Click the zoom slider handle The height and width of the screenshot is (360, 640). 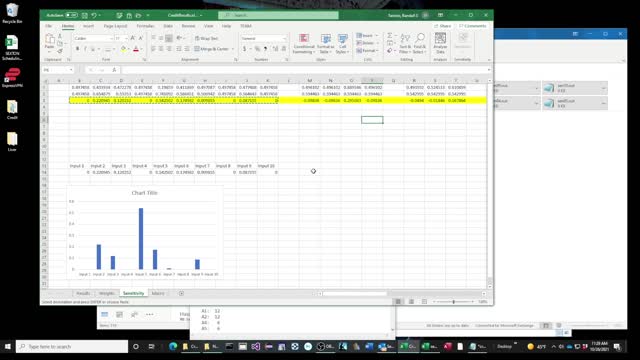click(453, 302)
